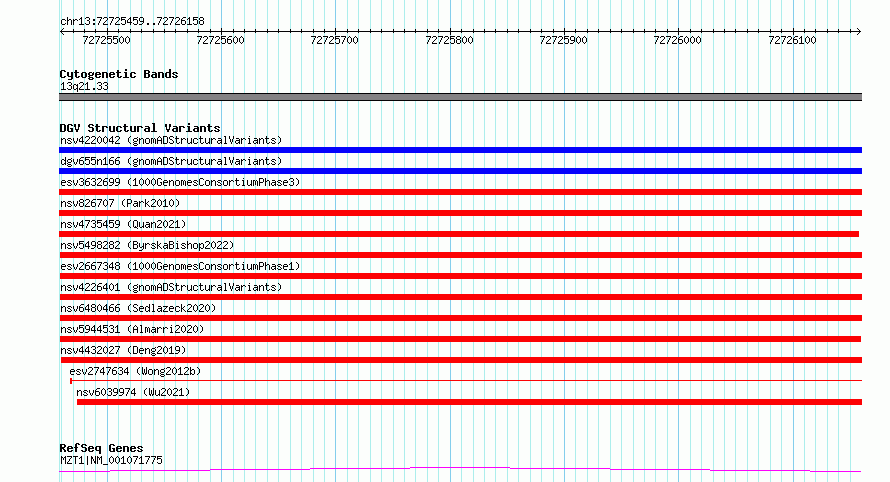Select the magenta MZT1 gene line
This screenshot has height=482, width=890.
pyautogui.click(x=460, y=470)
